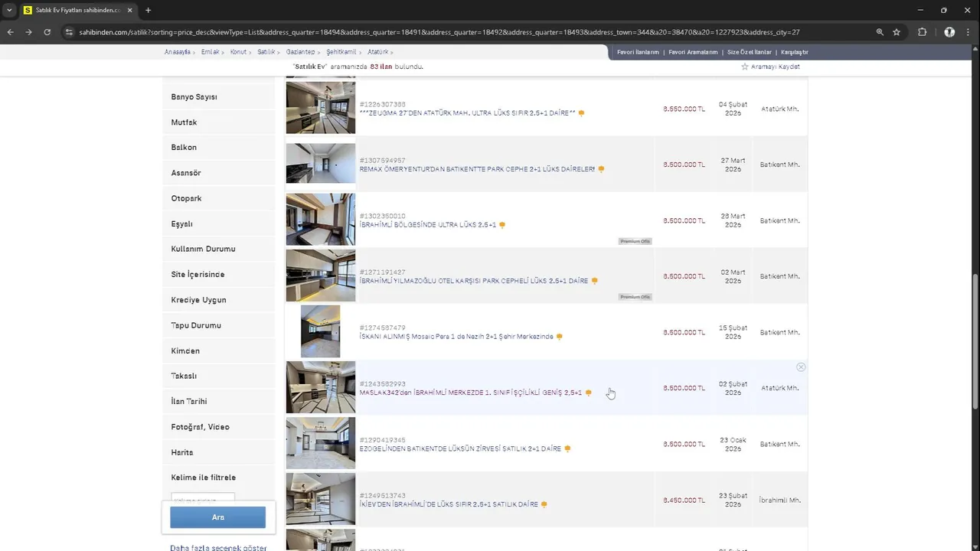The image size is (980, 551).
Task: Click the orange badge icon after REMAX ÖMERYENTUR listing
Action: tap(601, 169)
